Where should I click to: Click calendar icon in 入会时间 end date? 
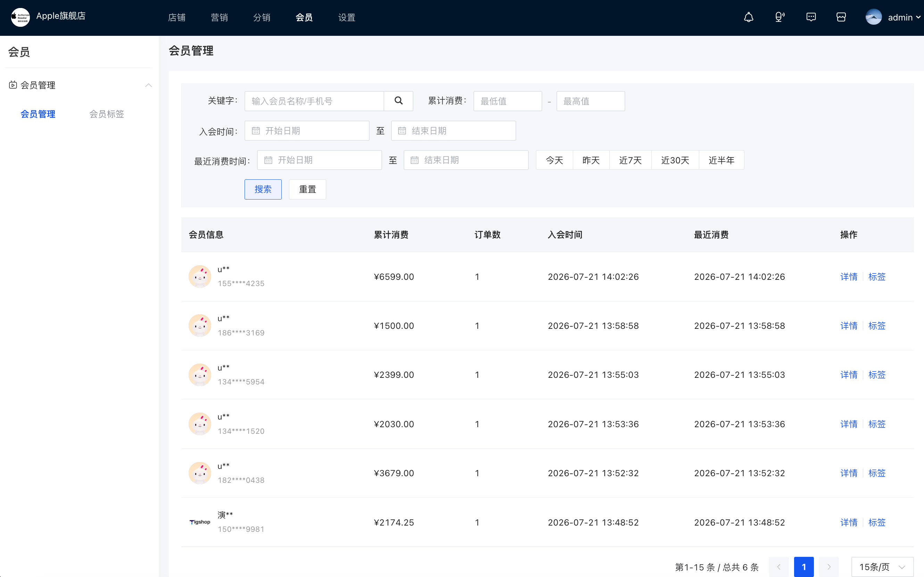(x=402, y=131)
